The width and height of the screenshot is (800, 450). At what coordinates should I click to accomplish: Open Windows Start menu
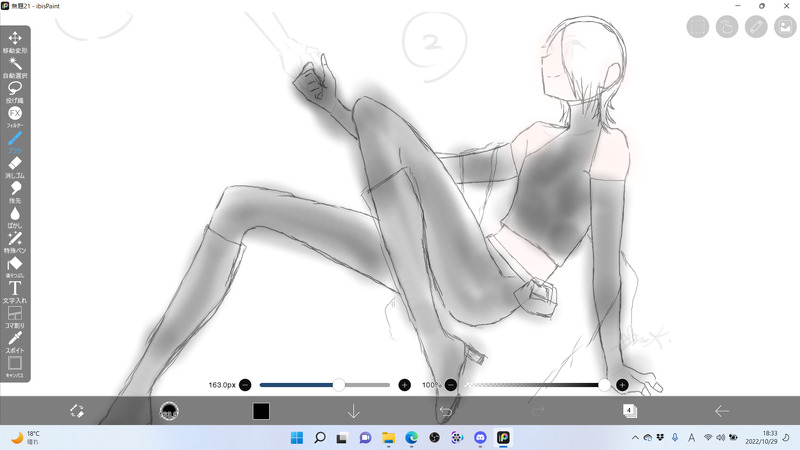pos(296,438)
